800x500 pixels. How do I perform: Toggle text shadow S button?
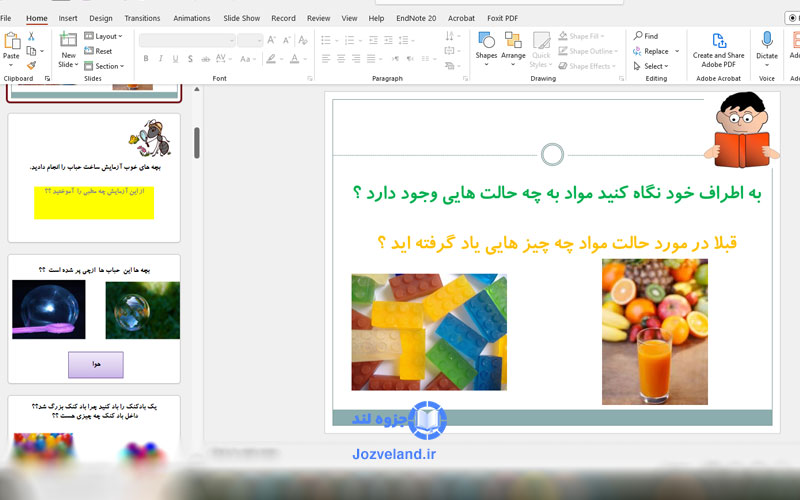[x=190, y=59]
